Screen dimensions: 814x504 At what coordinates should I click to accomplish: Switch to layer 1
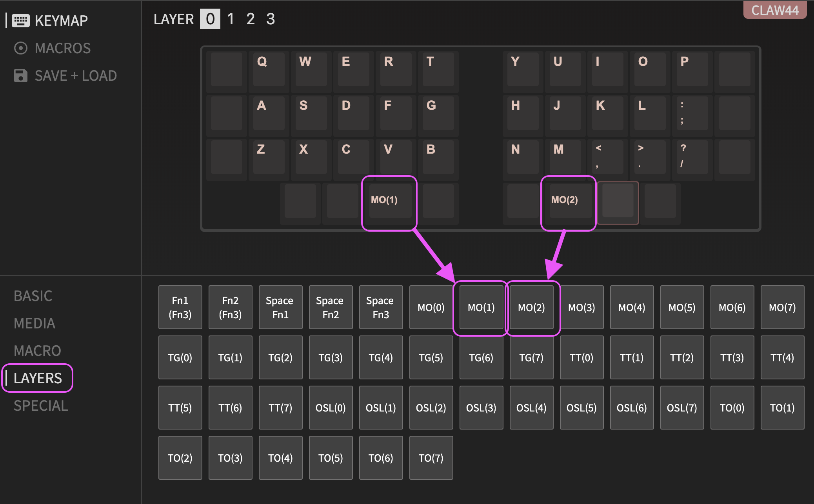[231, 19]
